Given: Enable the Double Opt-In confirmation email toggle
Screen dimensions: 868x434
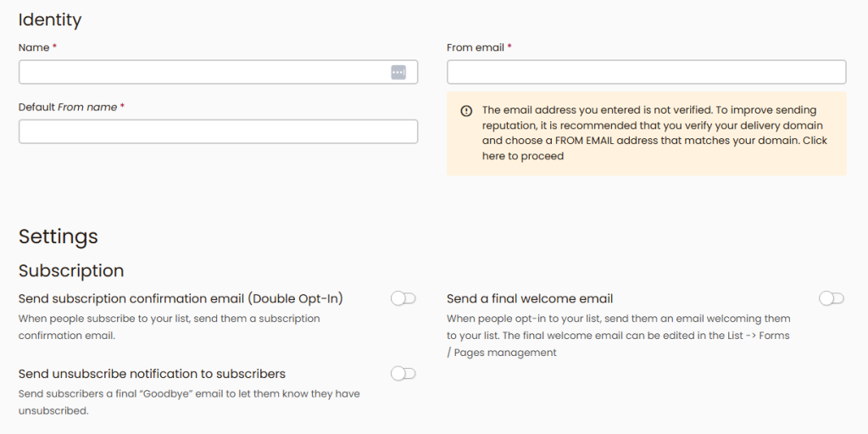Looking at the screenshot, I should point(403,298).
